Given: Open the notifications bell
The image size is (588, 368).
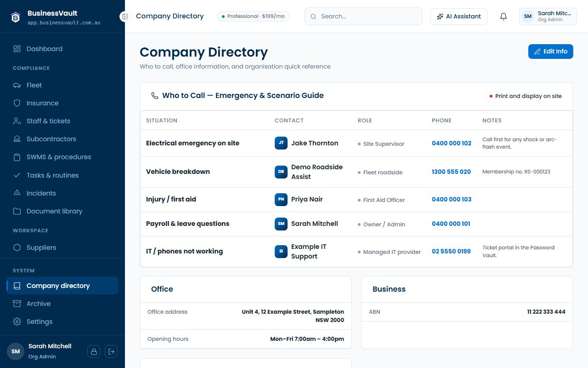Looking at the screenshot, I should (x=503, y=17).
